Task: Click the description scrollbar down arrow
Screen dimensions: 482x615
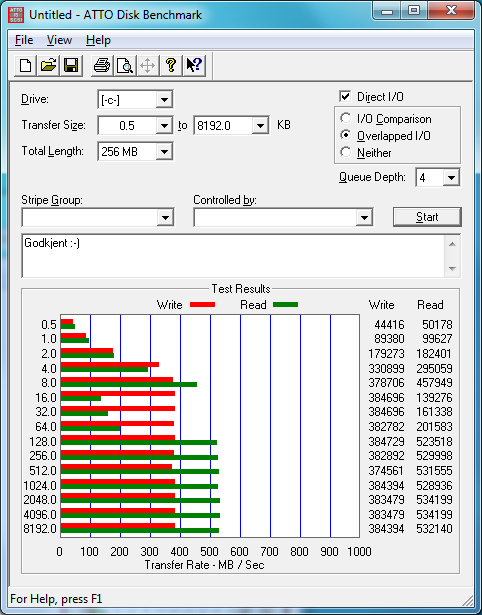Action: pos(452,269)
